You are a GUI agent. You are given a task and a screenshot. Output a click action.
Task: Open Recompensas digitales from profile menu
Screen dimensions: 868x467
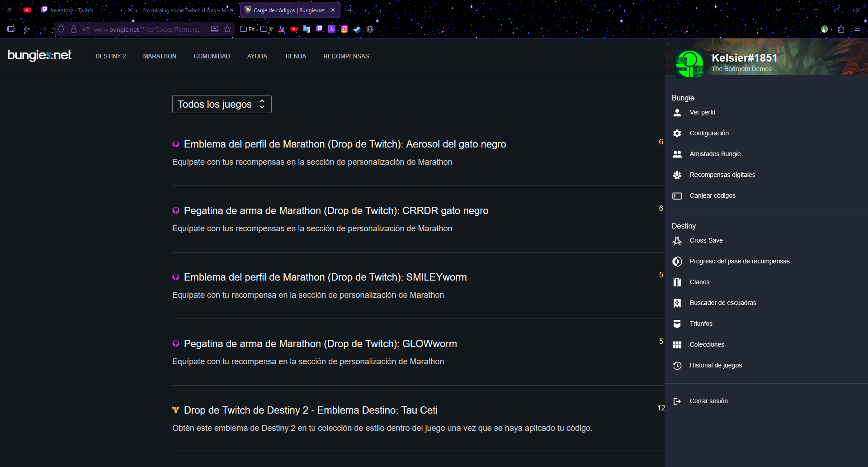pos(722,175)
